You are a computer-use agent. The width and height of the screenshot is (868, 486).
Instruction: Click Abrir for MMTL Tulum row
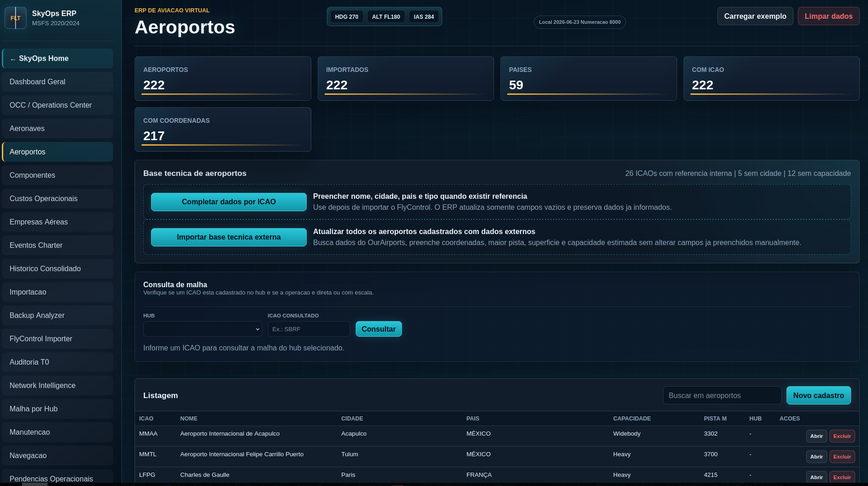tap(817, 457)
